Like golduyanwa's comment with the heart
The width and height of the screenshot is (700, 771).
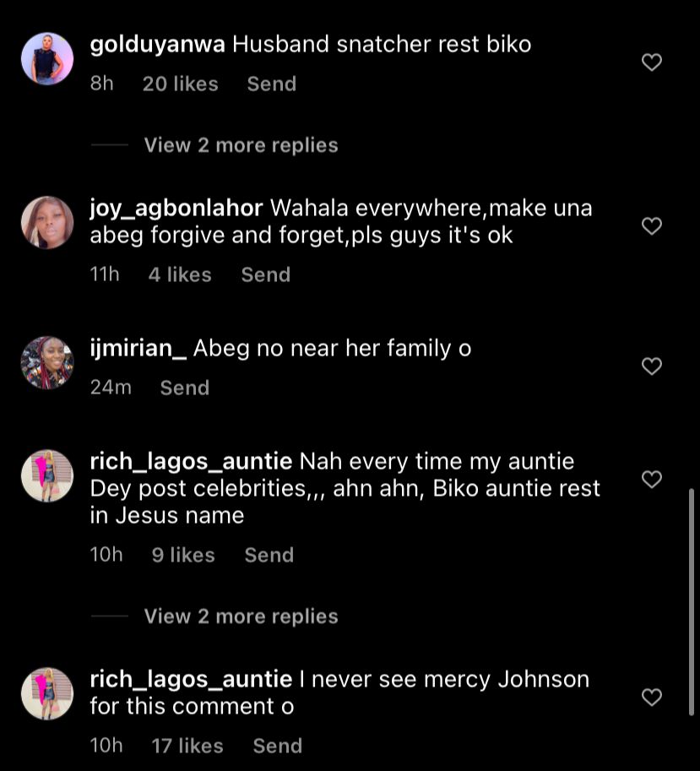coord(651,62)
